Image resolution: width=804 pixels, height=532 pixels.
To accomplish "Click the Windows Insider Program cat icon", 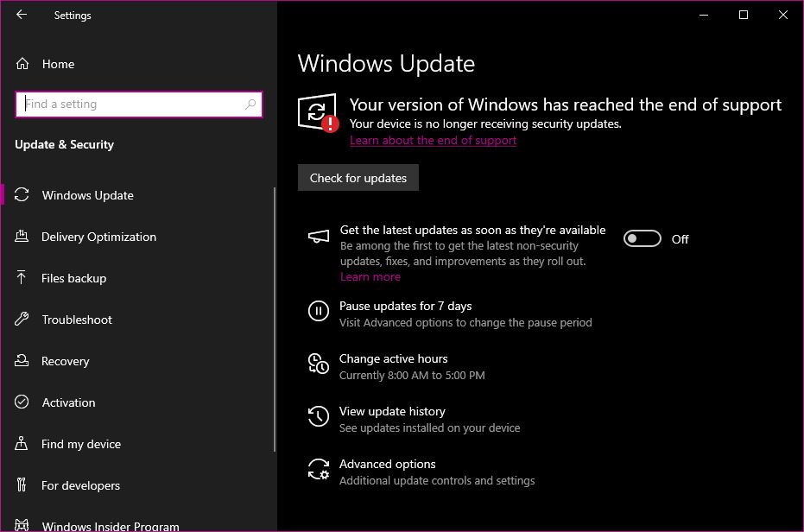I will (x=22, y=525).
